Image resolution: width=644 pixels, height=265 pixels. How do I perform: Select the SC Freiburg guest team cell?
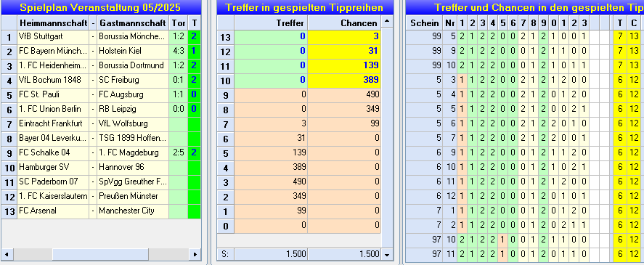pyautogui.click(x=133, y=80)
